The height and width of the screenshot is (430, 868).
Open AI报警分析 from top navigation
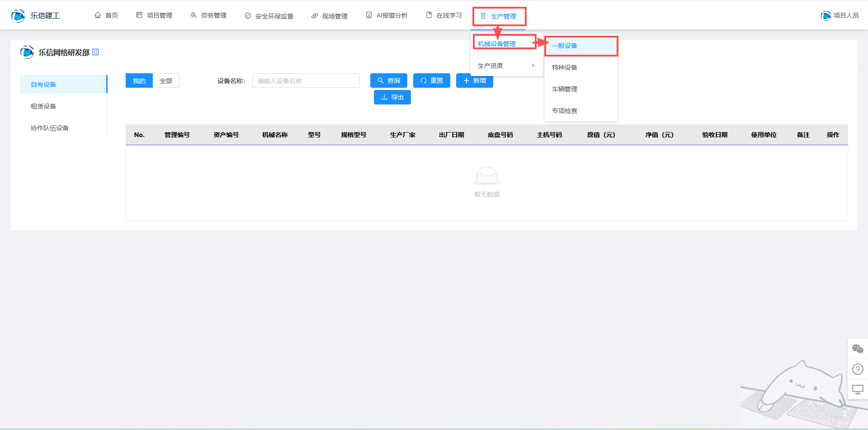click(x=387, y=16)
